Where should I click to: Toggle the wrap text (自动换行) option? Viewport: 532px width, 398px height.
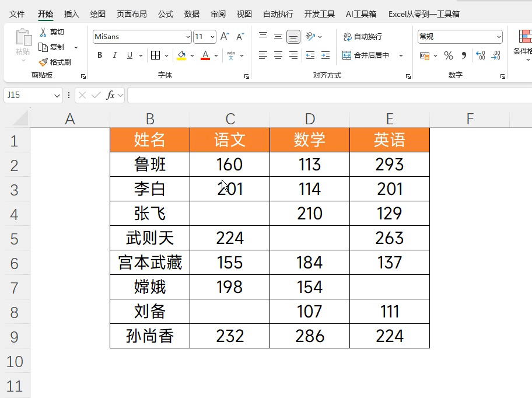tap(363, 37)
